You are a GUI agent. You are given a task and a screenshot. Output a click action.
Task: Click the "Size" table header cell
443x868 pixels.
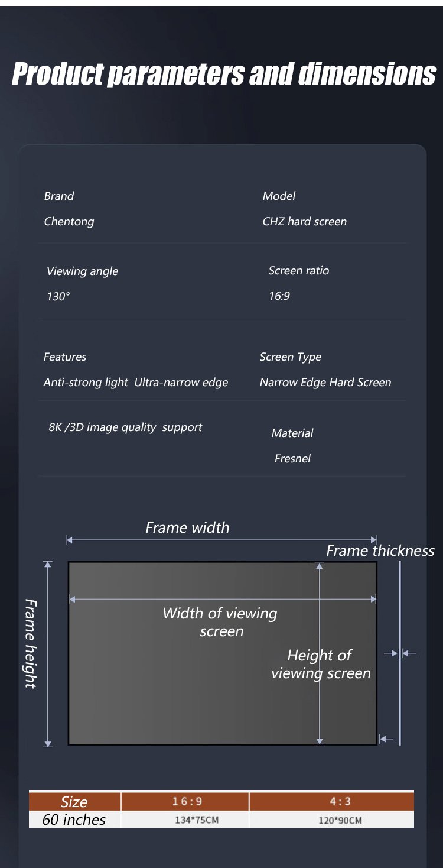74,802
